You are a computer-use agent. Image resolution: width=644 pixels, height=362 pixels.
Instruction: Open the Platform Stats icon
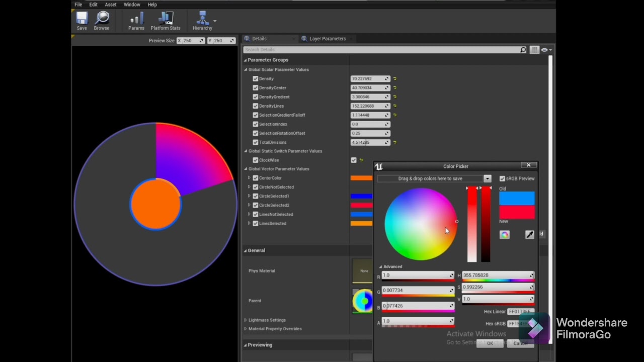(166, 19)
